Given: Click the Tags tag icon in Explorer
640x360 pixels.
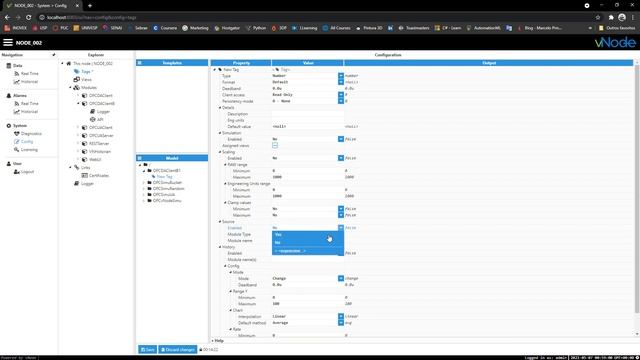Looking at the screenshot, I should tap(76, 71).
